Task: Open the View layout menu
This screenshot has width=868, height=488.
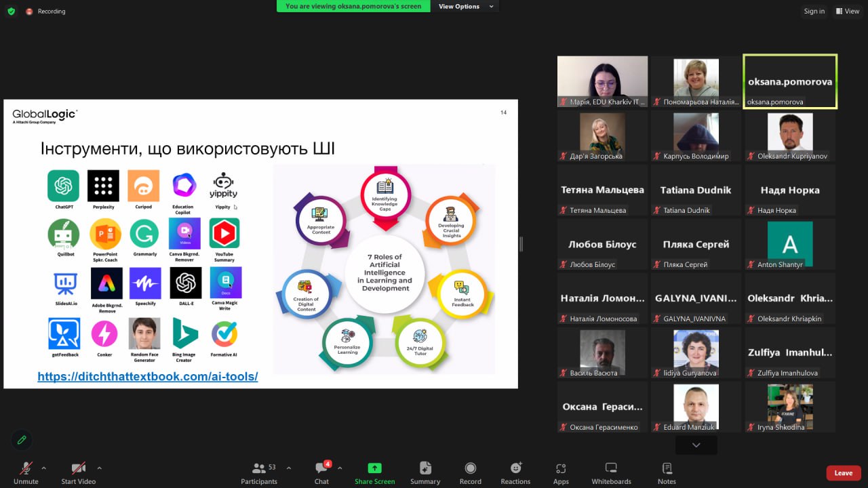Action: 848,11
